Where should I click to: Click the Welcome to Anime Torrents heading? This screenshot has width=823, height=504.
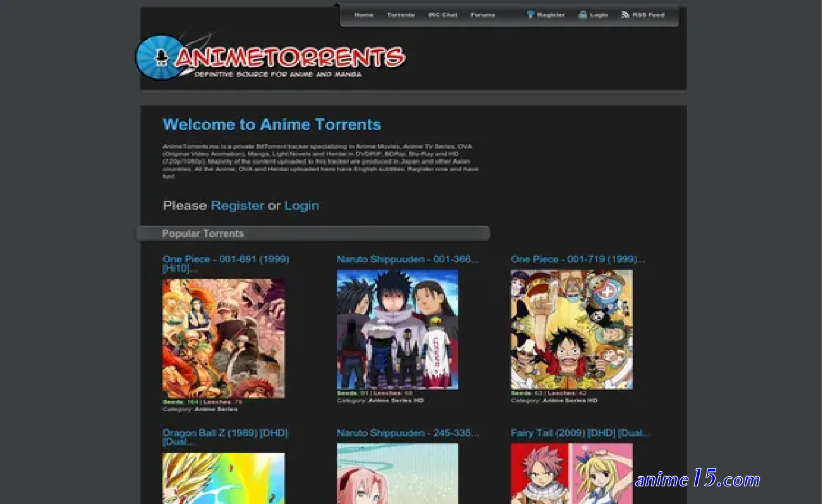click(x=272, y=124)
